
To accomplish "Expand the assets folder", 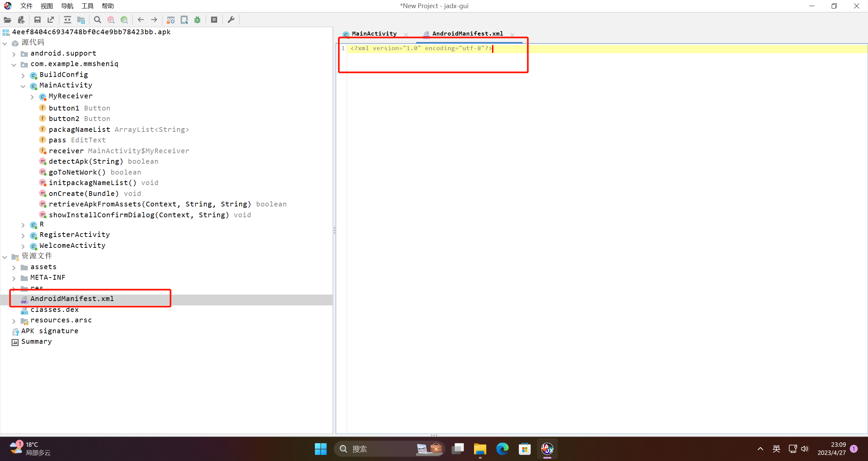I will (x=14, y=267).
